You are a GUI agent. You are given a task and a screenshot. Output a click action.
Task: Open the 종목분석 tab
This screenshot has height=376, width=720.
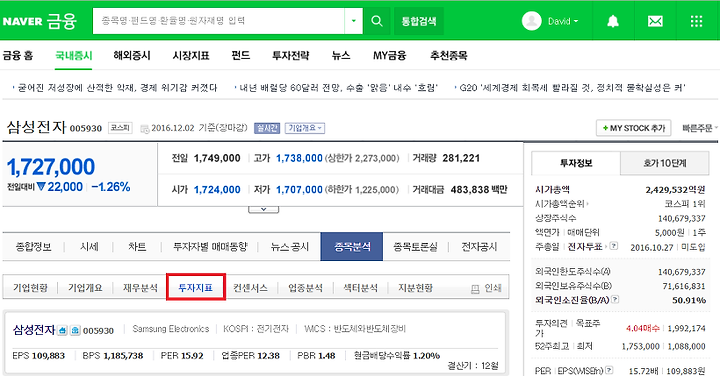[352, 247]
